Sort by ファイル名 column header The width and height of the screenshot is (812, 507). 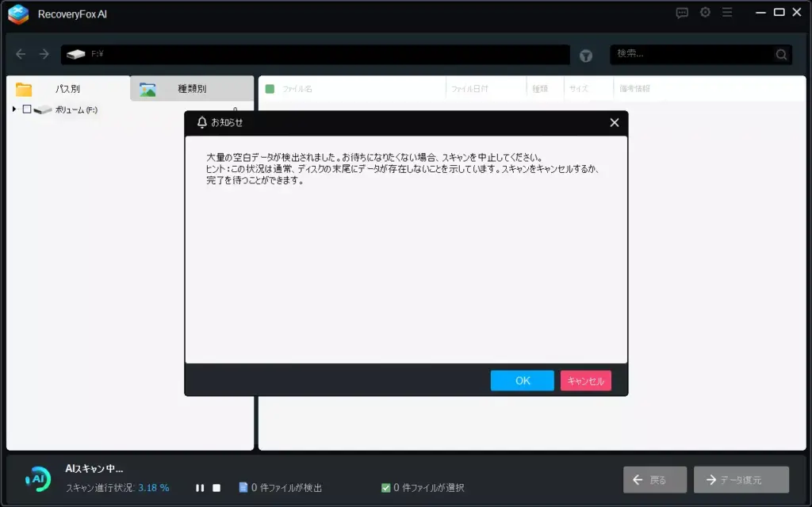(x=297, y=89)
